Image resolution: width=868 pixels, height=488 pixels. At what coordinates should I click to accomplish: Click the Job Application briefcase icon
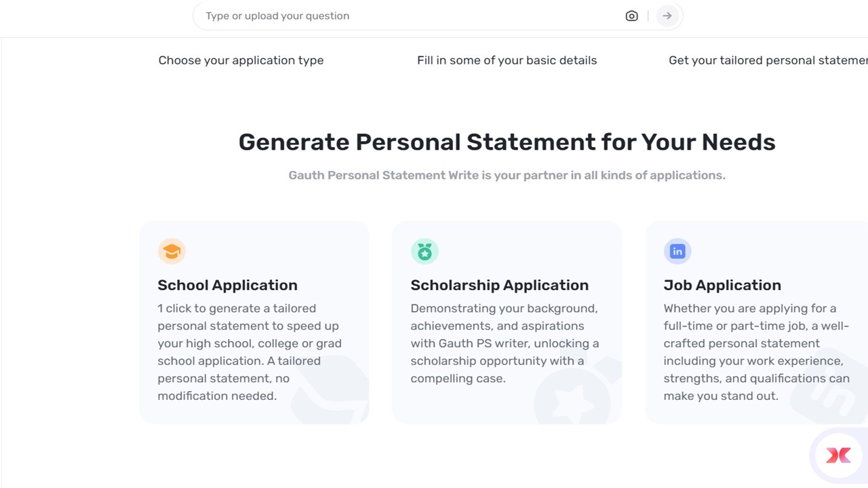pyautogui.click(x=677, y=251)
